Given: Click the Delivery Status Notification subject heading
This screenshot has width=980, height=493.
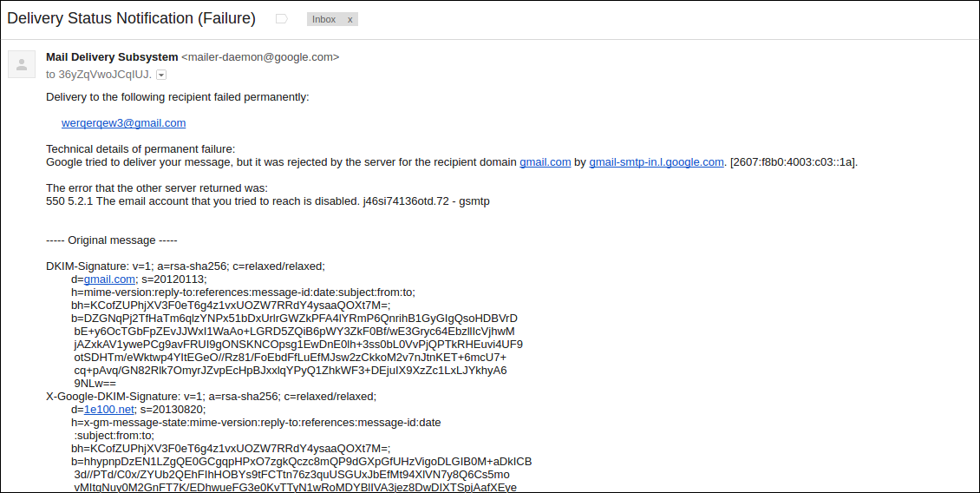Looking at the screenshot, I should 131,19.
